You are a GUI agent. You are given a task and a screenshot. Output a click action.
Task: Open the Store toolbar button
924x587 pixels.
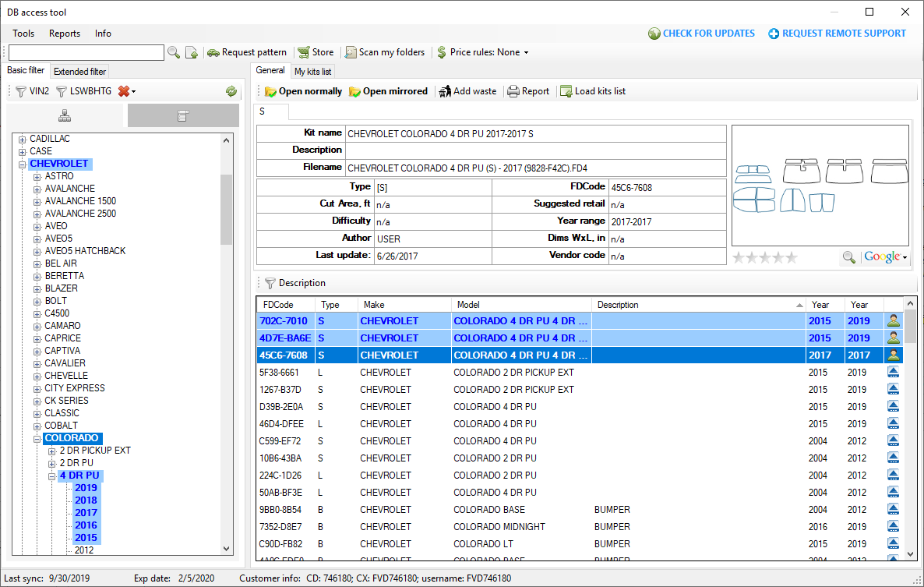315,52
